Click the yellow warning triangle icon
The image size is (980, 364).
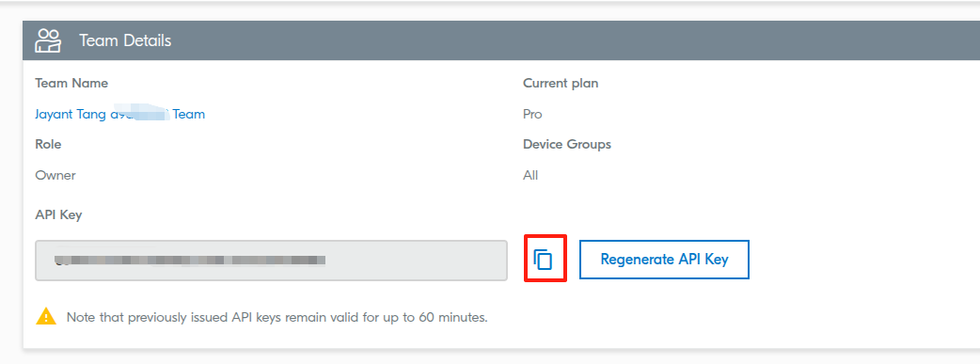(46, 316)
